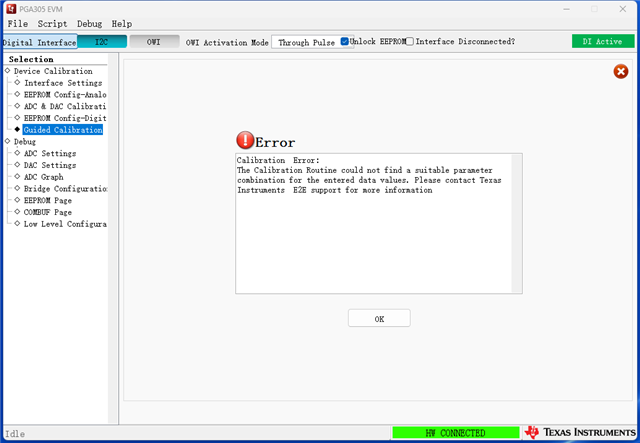Toggle the Interface Disconnected checkbox
Image resolution: width=640 pixels, height=443 pixels.
(410, 41)
